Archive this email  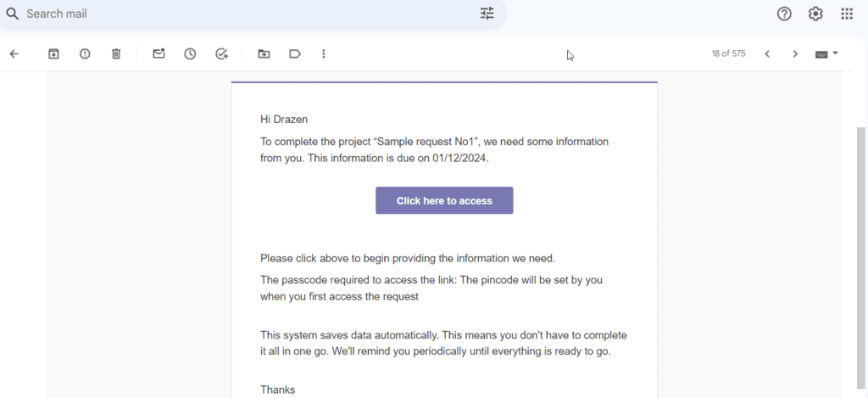(53, 53)
